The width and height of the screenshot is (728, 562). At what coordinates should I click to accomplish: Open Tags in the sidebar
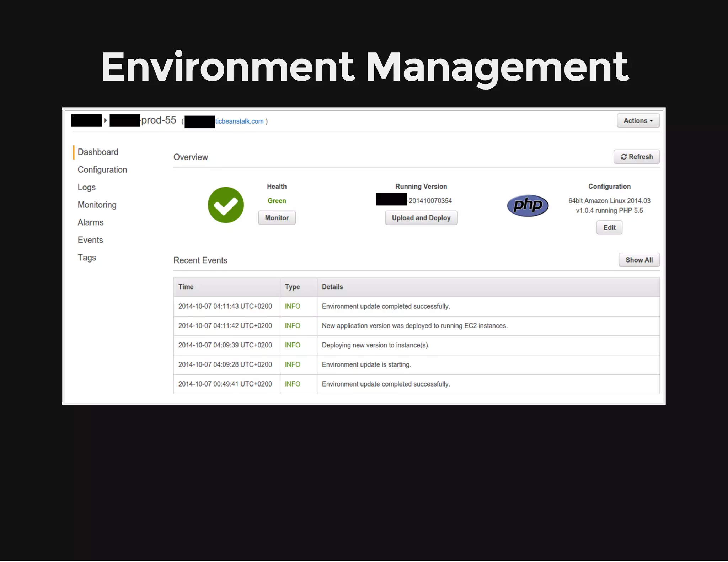point(87,258)
